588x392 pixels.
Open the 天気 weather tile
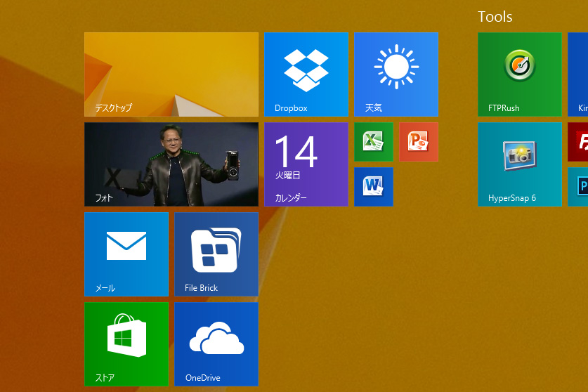[396, 74]
